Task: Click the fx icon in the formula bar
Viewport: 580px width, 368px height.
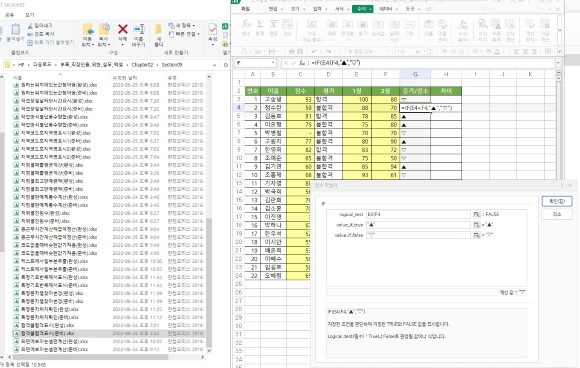Action: (302, 63)
